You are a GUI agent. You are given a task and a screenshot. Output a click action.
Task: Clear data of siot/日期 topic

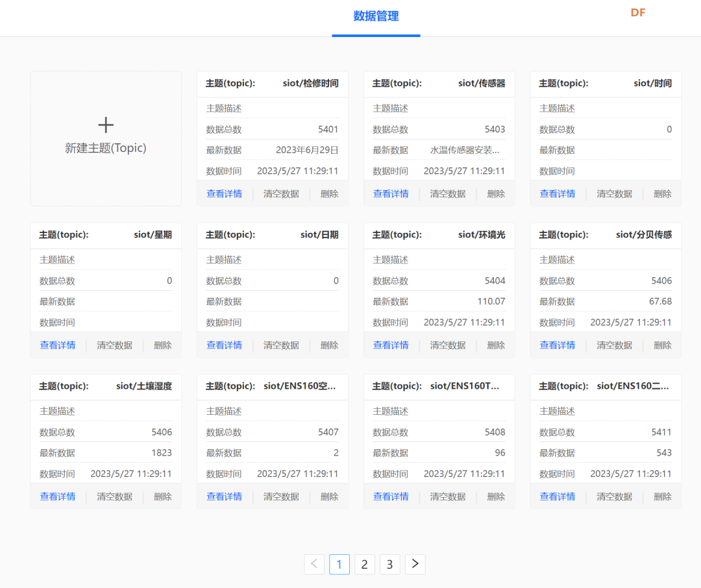tap(281, 345)
